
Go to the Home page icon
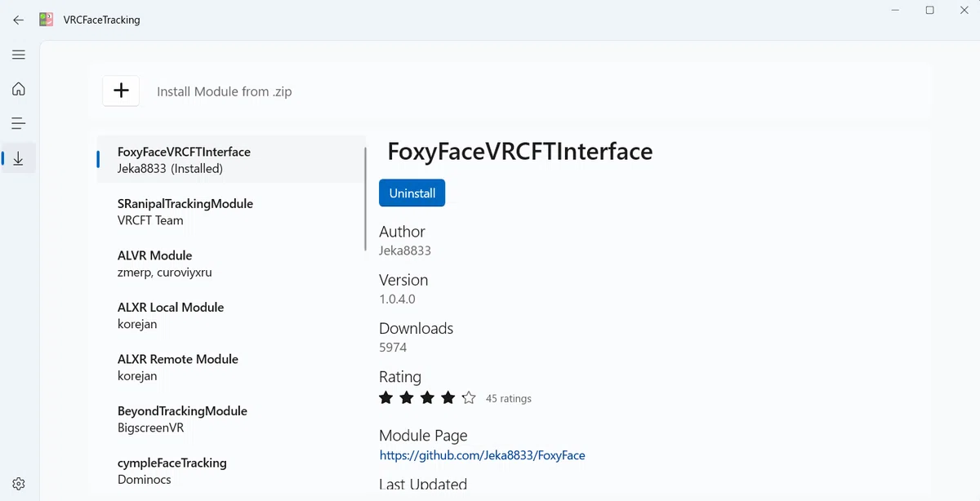[x=19, y=89]
